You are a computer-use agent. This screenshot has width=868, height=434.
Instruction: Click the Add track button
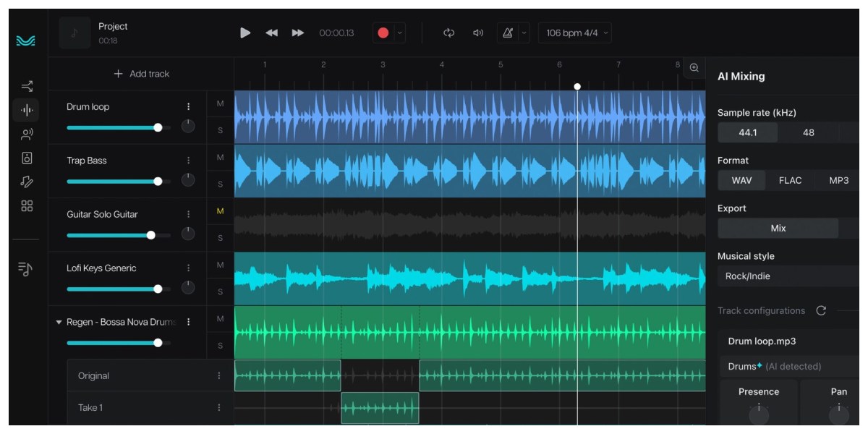coord(141,74)
